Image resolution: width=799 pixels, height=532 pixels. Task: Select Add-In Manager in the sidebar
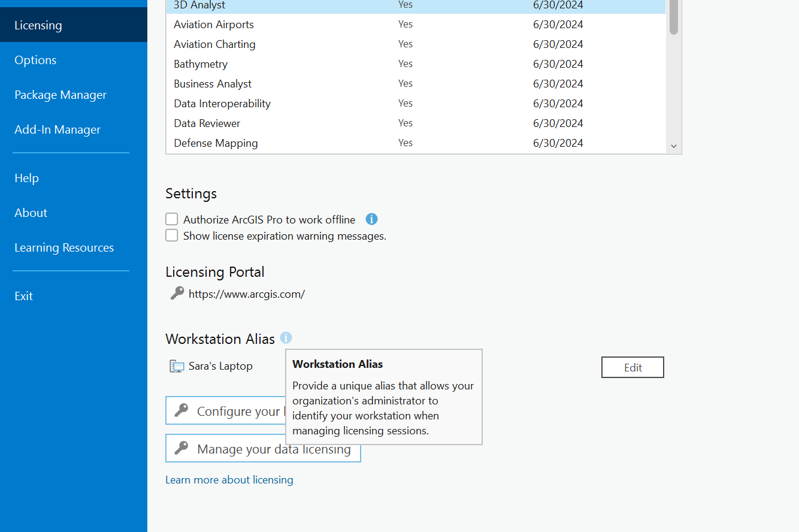click(74, 129)
